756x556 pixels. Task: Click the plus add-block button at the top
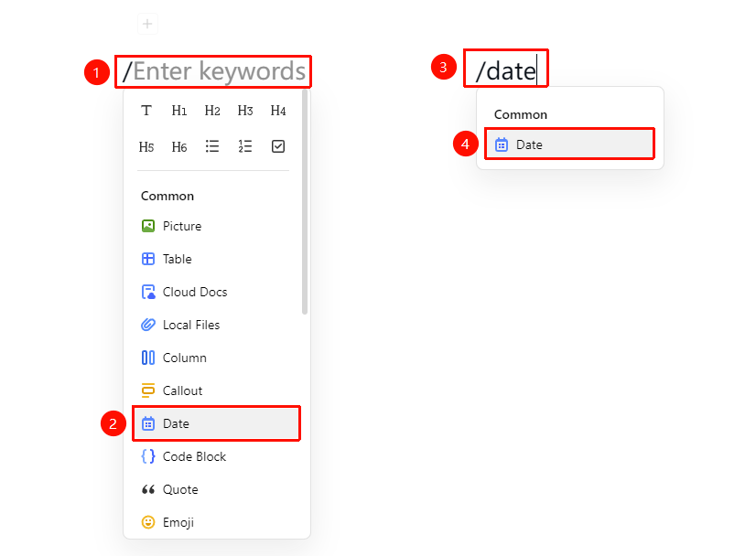[x=147, y=24]
